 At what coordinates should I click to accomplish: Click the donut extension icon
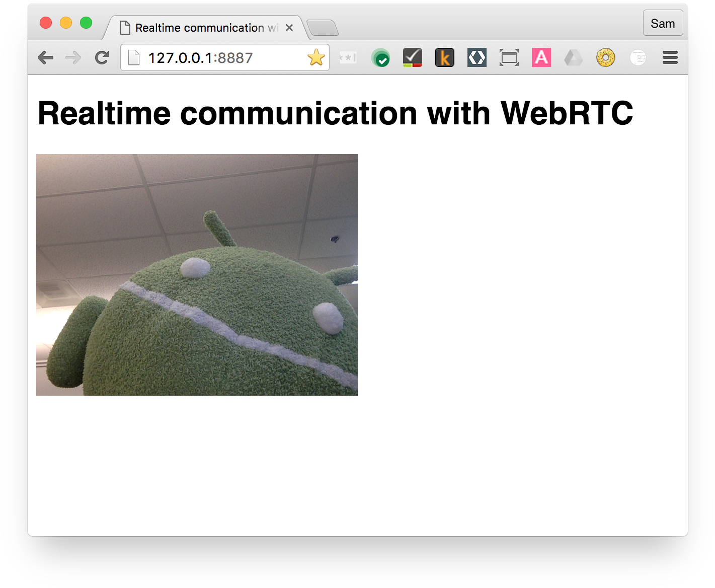(x=605, y=57)
